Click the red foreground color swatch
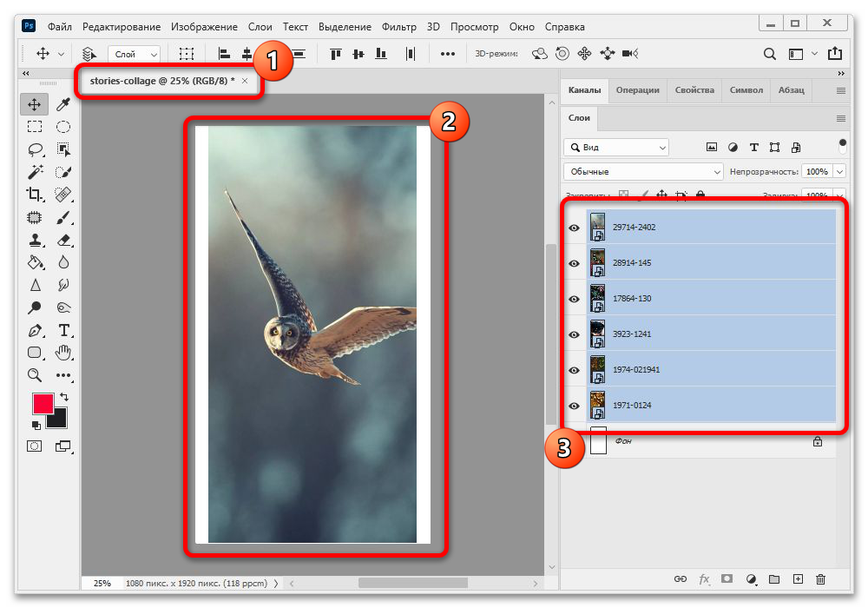Screen dimensions: 868x608 coord(43,404)
